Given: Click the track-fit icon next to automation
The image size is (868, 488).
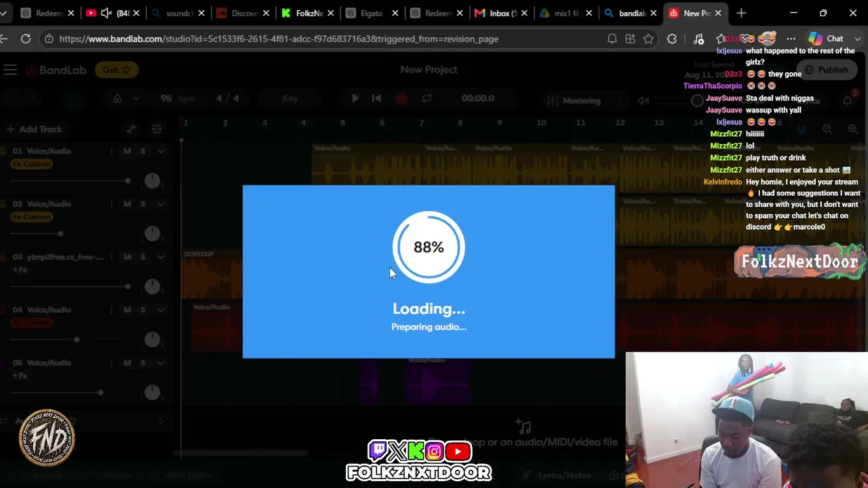Looking at the screenshot, I should tap(157, 129).
